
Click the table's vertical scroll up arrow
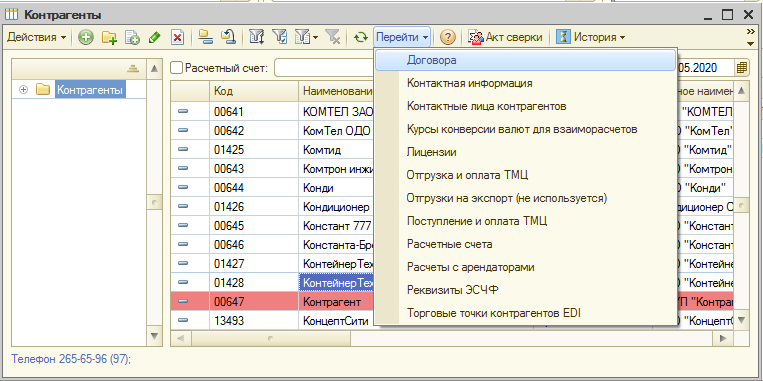pyautogui.click(x=741, y=91)
